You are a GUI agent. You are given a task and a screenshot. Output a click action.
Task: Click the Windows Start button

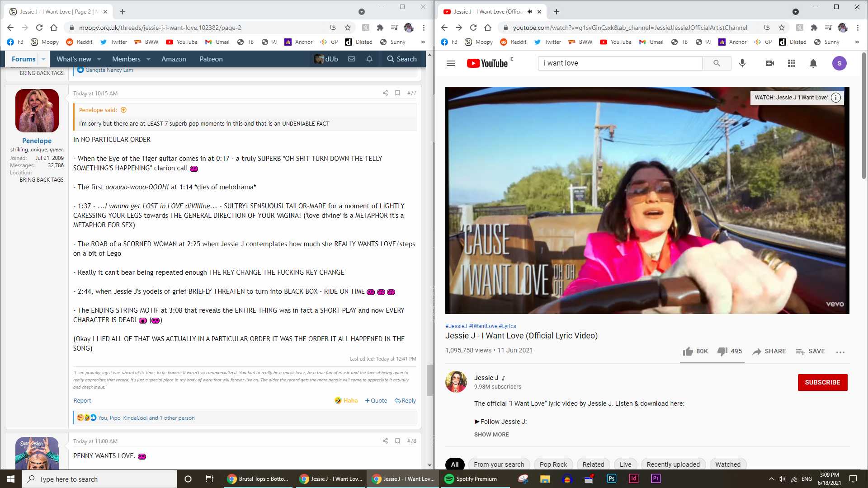point(11,479)
